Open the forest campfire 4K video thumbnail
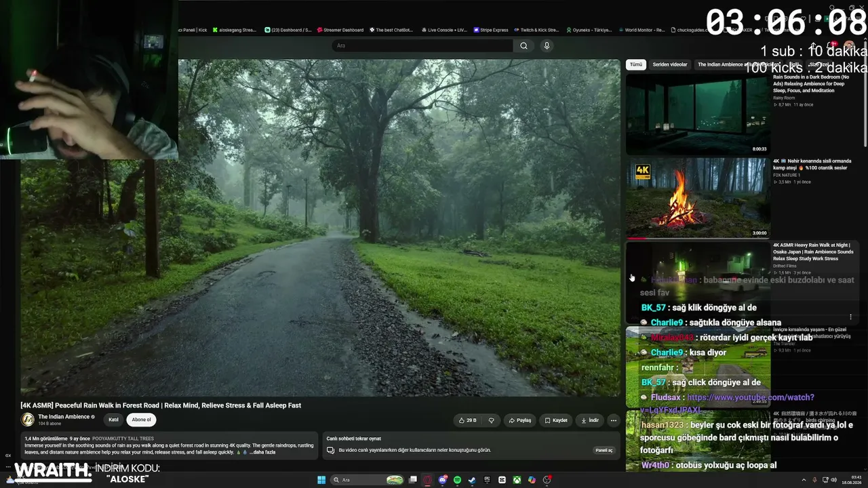The image size is (868, 488). (x=698, y=198)
